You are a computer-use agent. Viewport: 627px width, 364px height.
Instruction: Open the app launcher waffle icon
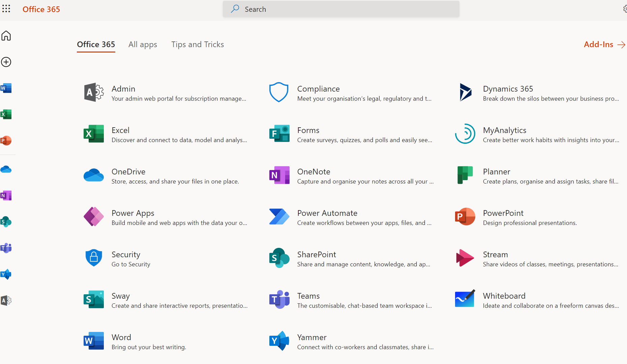[6, 9]
